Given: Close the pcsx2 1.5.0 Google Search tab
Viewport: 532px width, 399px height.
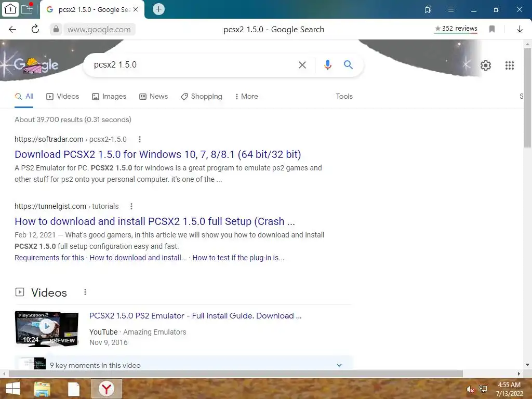Looking at the screenshot, I should [x=136, y=9].
